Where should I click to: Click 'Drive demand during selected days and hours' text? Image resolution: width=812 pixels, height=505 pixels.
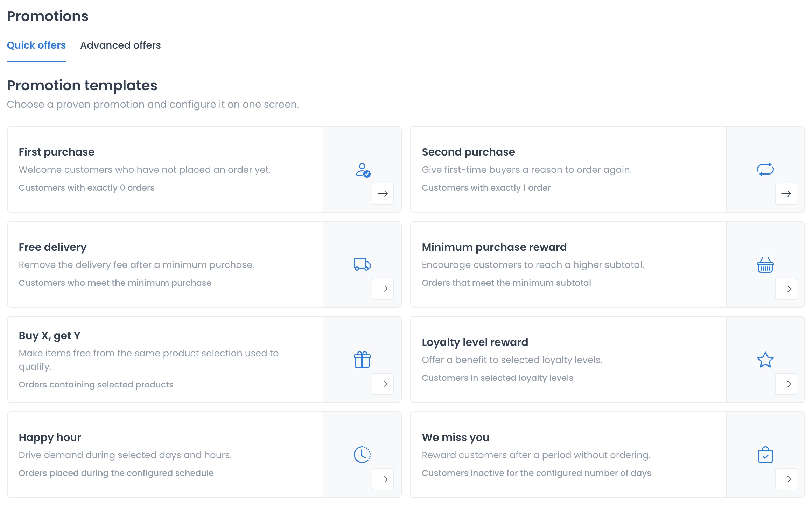(x=125, y=455)
